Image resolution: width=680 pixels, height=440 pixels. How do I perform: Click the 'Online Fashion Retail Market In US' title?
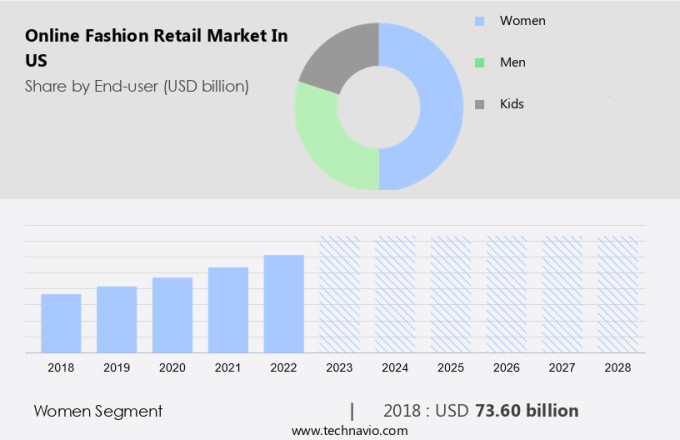(x=156, y=48)
